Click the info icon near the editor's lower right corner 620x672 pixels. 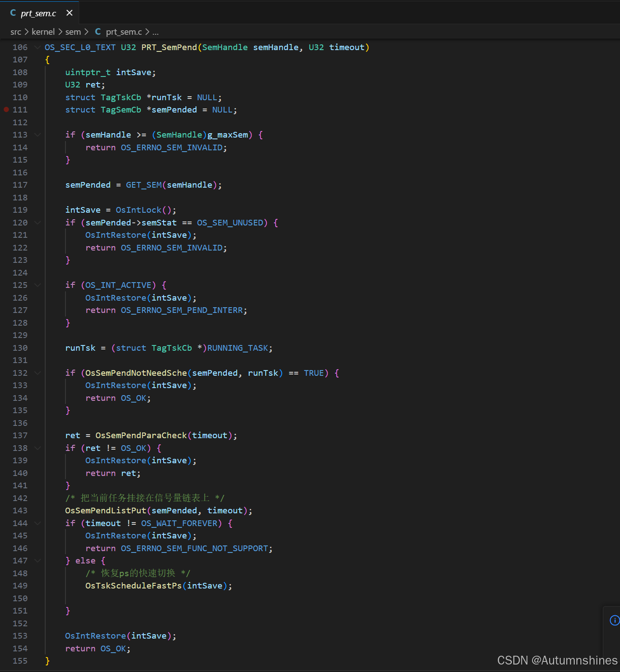pyautogui.click(x=615, y=620)
